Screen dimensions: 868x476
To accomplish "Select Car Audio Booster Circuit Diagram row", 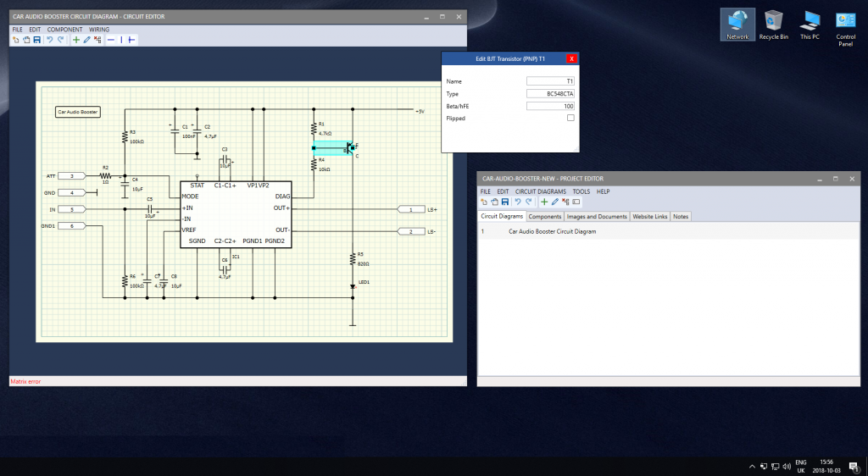I will click(x=668, y=231).
